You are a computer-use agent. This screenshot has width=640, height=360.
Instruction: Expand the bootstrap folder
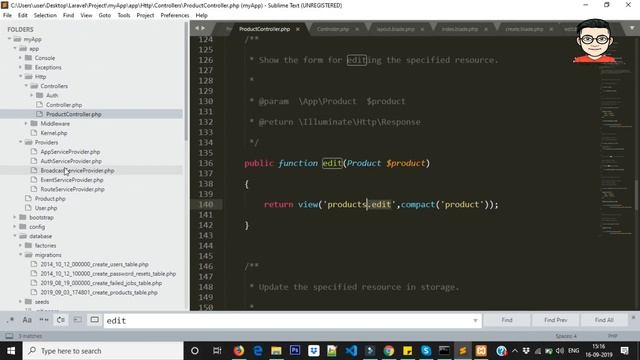[x=15, y=218]
